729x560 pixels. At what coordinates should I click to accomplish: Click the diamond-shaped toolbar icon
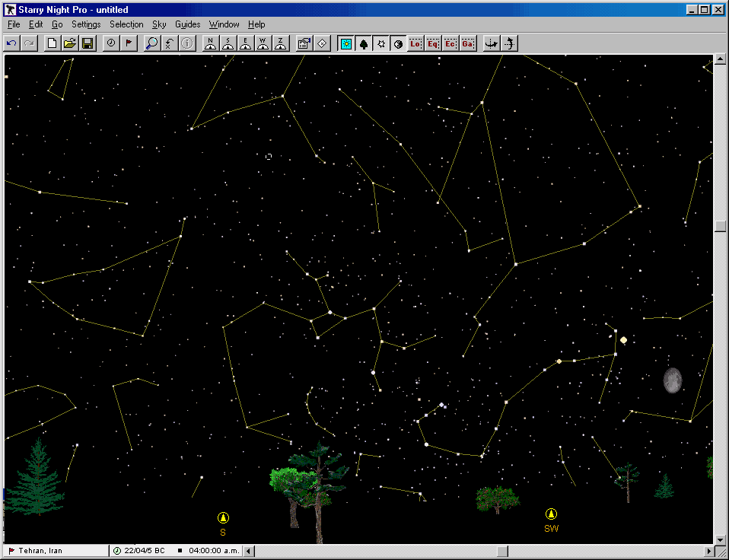pos(322,43)
